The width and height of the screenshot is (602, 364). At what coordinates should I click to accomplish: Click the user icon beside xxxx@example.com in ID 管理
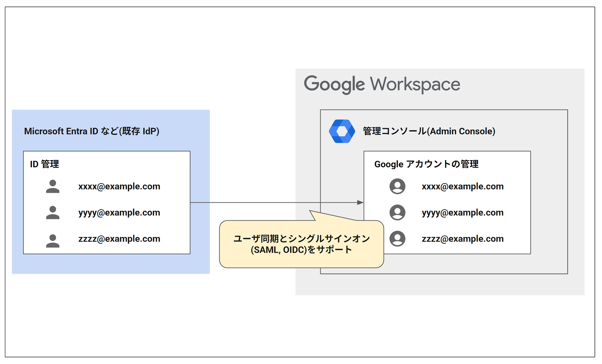click(x=53, y=186)
